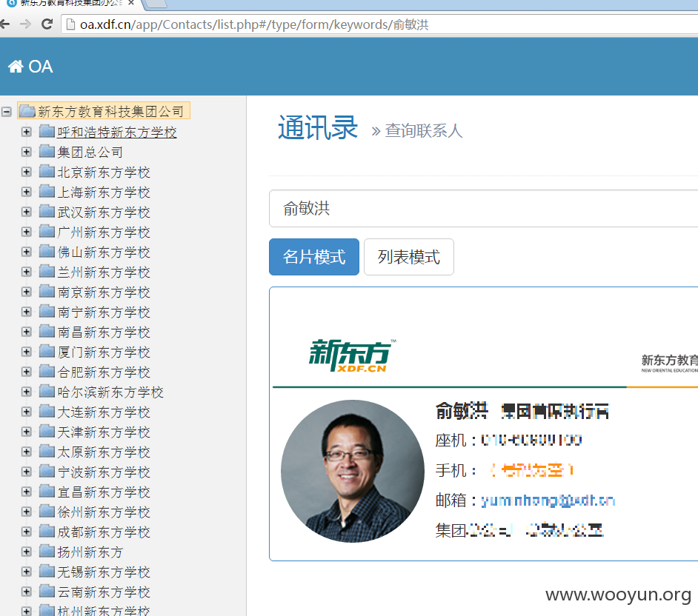Click the 座机 phone number

(x=531, y=441)
